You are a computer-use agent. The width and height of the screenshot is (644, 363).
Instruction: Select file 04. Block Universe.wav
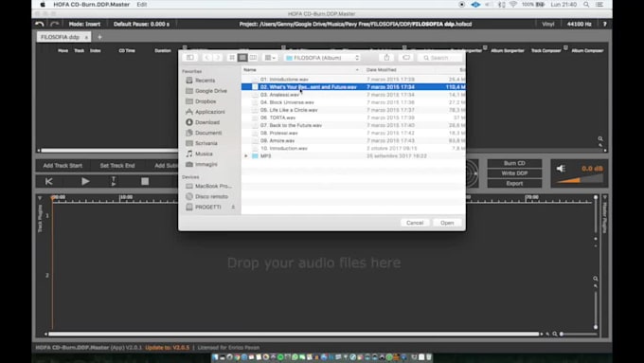(353, 102)
